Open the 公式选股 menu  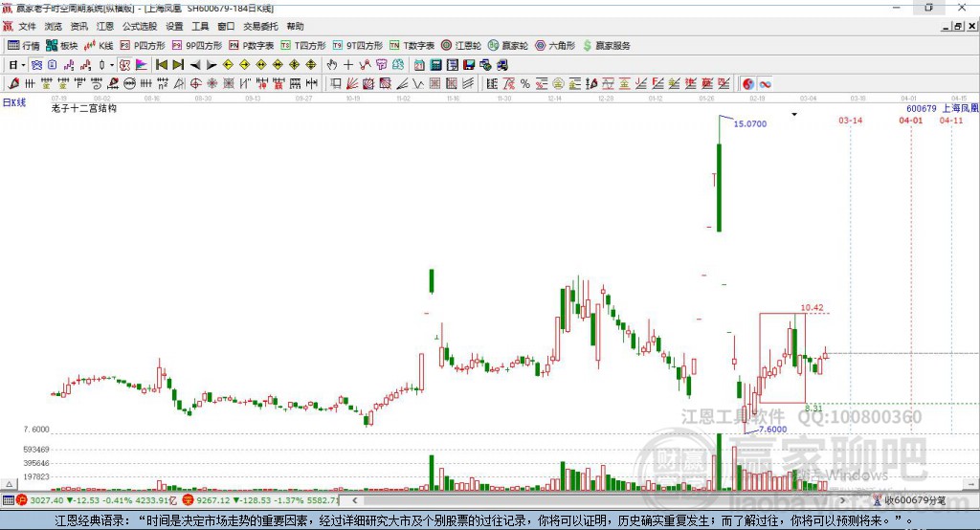point(139,27)
